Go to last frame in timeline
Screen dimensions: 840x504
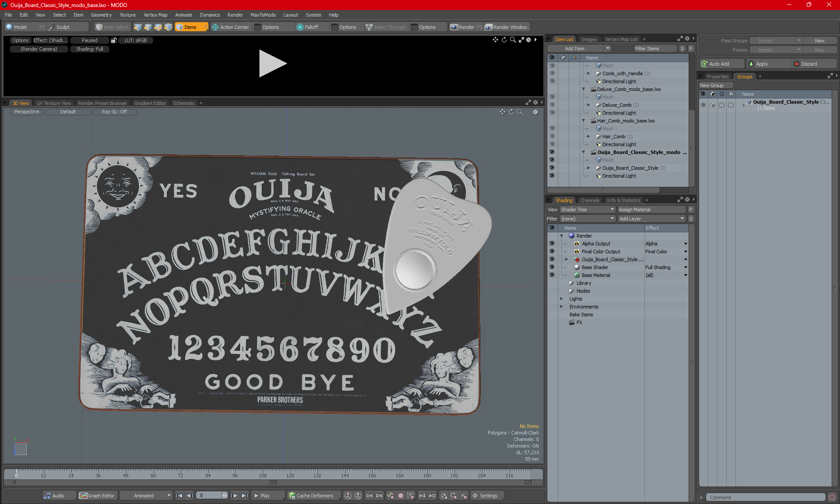(x=245, y=496)
